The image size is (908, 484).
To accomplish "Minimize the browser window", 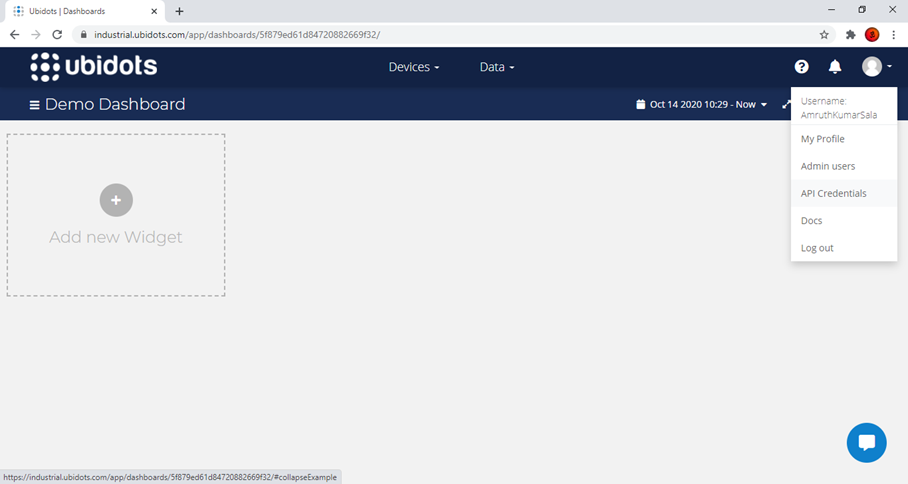I will [x=832, y=10].
